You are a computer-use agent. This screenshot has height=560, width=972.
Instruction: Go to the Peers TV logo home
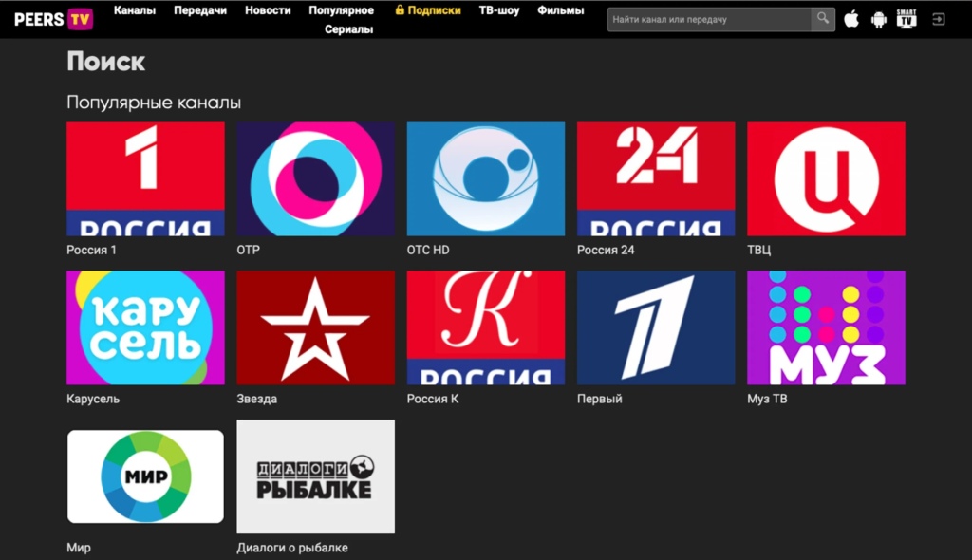pyautogui.click(x=53, y=19)
